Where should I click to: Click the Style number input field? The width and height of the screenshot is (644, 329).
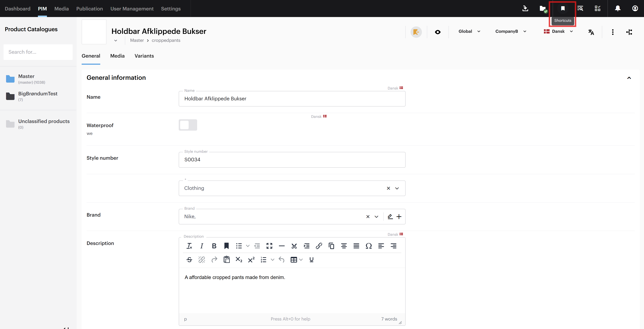point(292,160)
